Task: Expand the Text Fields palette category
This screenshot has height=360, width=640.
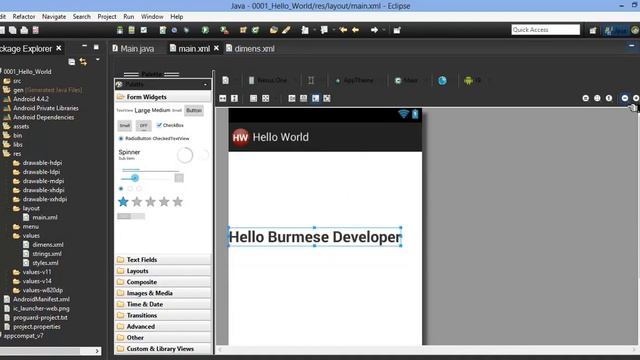Action: click(163, 260)
